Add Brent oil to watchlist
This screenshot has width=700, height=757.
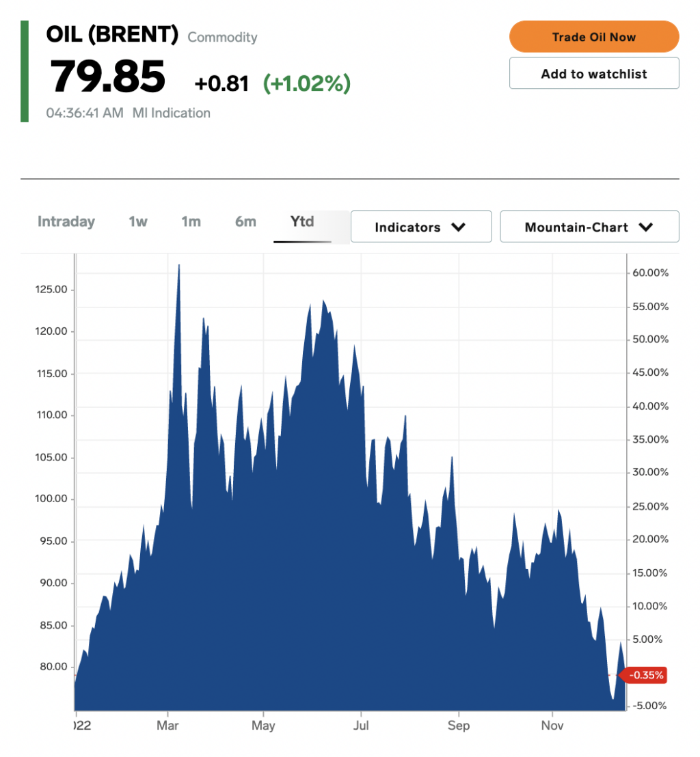(x=594, y=73)
